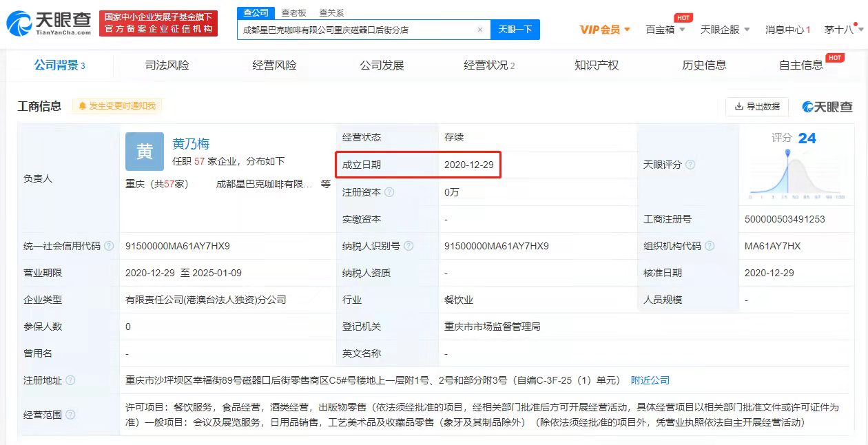The width and height of the screenshot is (868, 445).
Task: Clear the search box with the × icon
Action: 480,30
